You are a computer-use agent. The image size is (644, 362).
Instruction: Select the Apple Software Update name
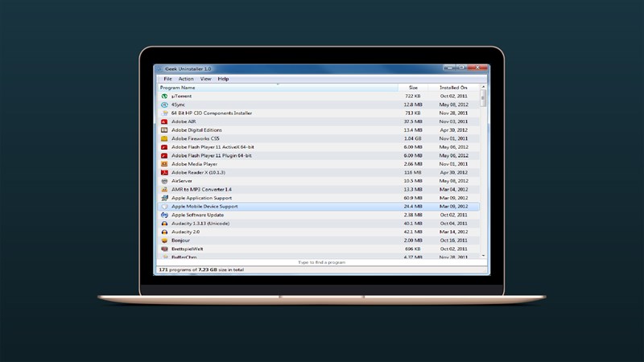click(197, 215)
